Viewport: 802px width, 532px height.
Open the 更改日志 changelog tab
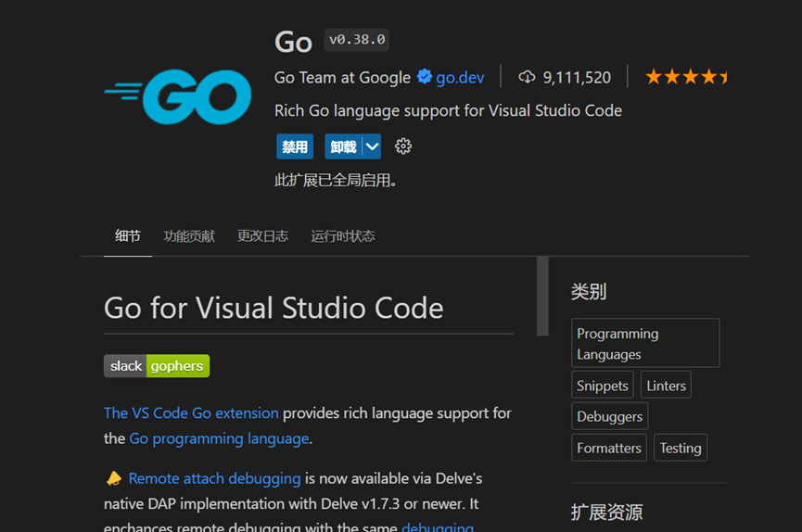coord(262,236)
